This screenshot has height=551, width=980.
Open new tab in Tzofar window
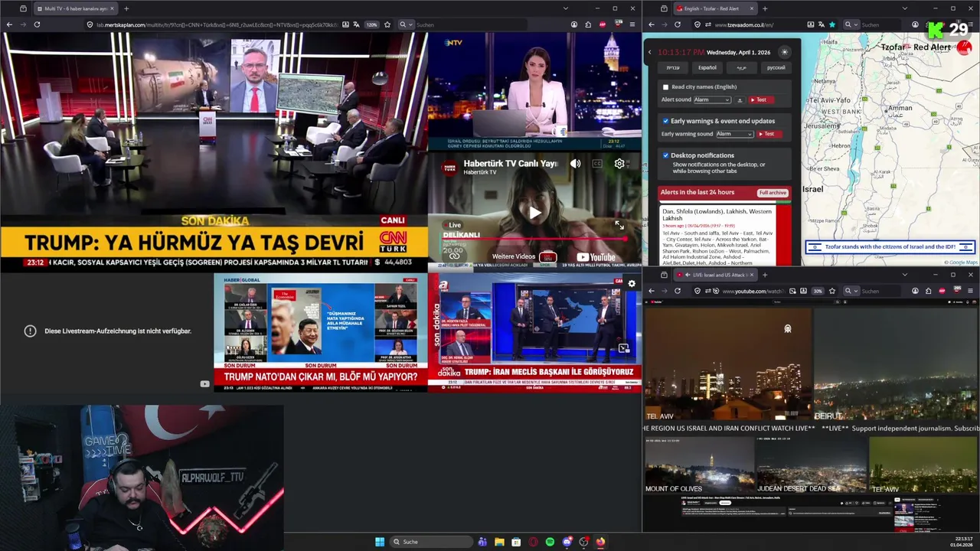pos(765,8)
